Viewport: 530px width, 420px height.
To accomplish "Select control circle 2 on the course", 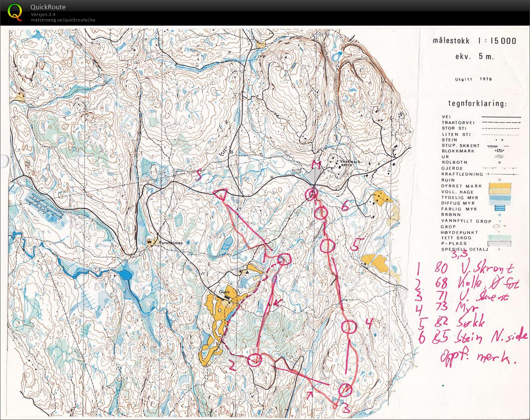I will click(x=255, y=360).
